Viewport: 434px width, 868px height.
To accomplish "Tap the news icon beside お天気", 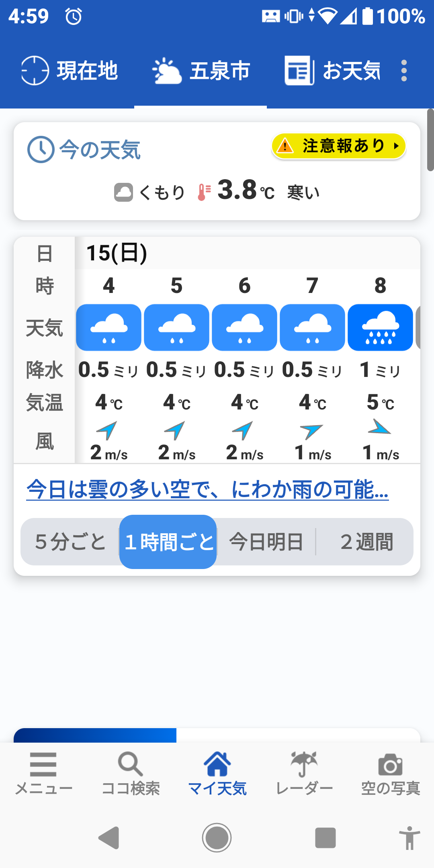I will (299, 71).
